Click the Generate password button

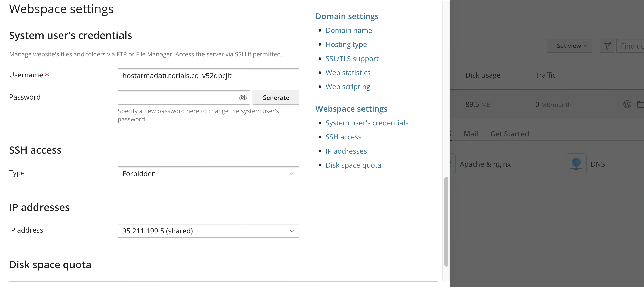tap(275, 98)
